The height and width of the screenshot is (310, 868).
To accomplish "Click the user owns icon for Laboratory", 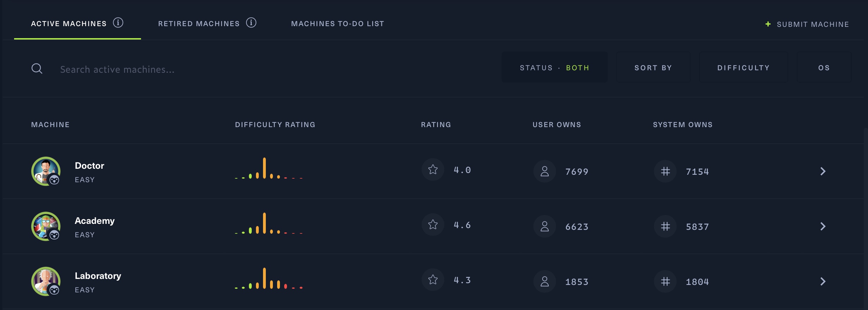I will click(x=545, y=281).
